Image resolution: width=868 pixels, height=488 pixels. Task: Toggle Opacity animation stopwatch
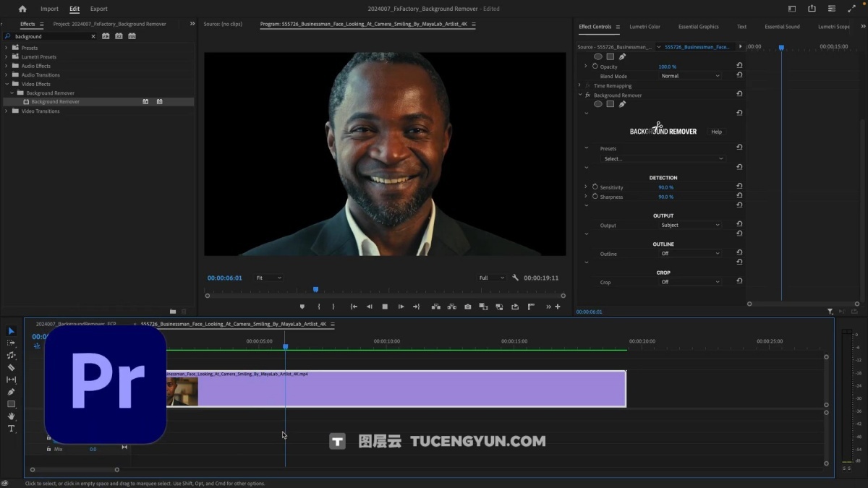pos(595,66)
